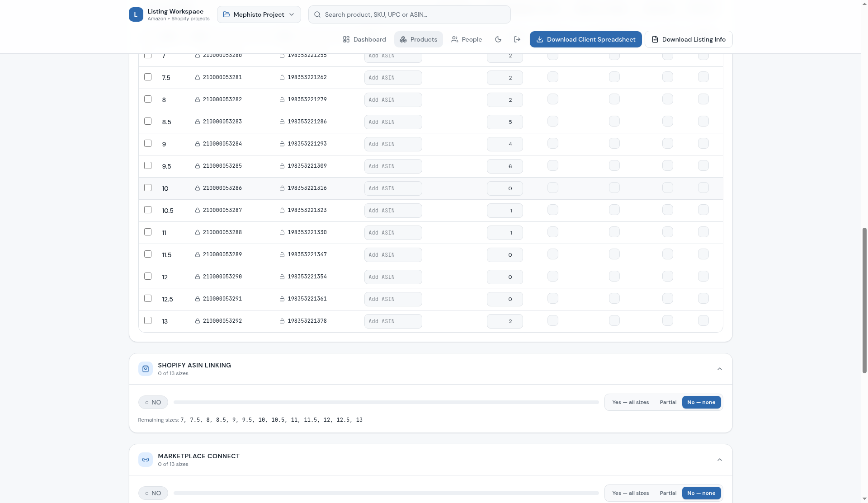Select No — none under Marketplace Connect
868x503 pixels.
tap(701, 493)
